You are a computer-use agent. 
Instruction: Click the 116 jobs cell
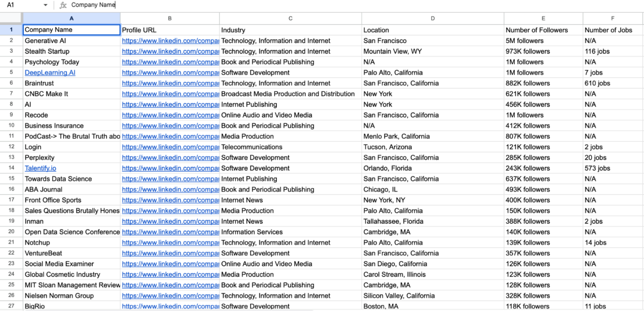613,51
